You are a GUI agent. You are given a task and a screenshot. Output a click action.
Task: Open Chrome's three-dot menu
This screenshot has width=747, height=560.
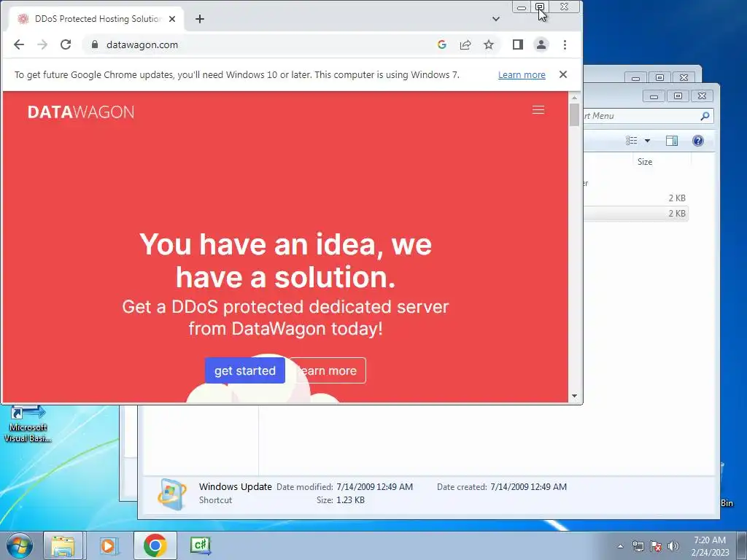click(565, 44)
